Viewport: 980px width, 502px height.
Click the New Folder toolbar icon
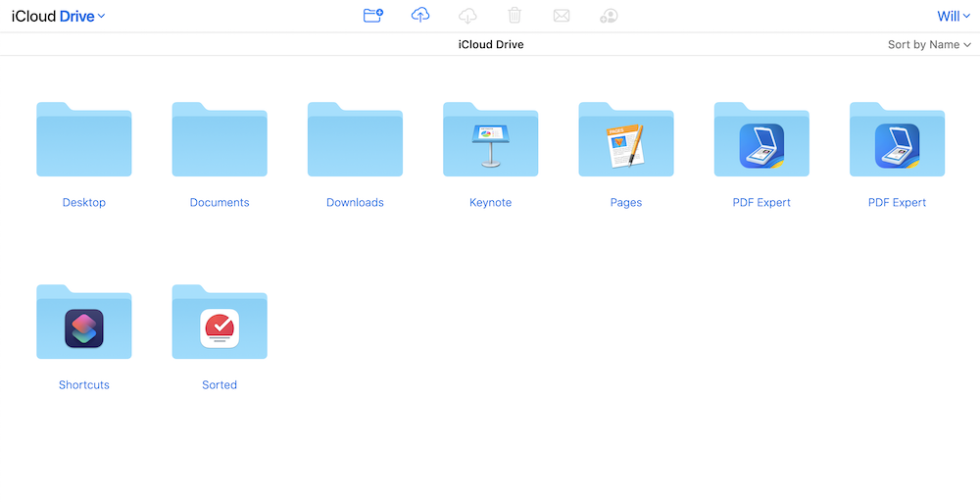point(373,16)
